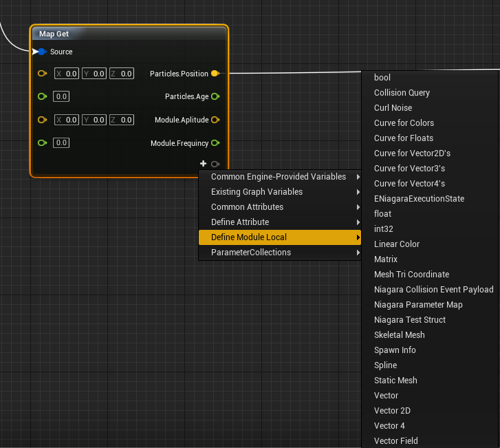
Task: Click green input pin on Module.Frequincy row
Action: pos(42,143)
